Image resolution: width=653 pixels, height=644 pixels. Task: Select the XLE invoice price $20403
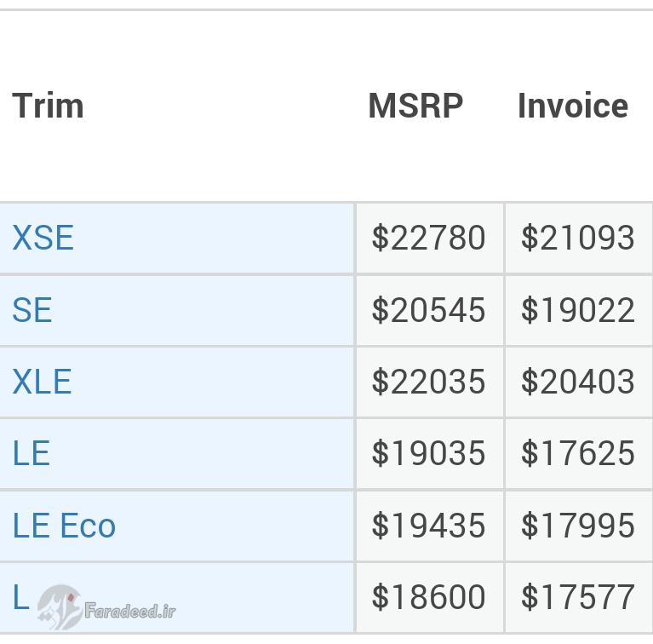coord(578,382)
